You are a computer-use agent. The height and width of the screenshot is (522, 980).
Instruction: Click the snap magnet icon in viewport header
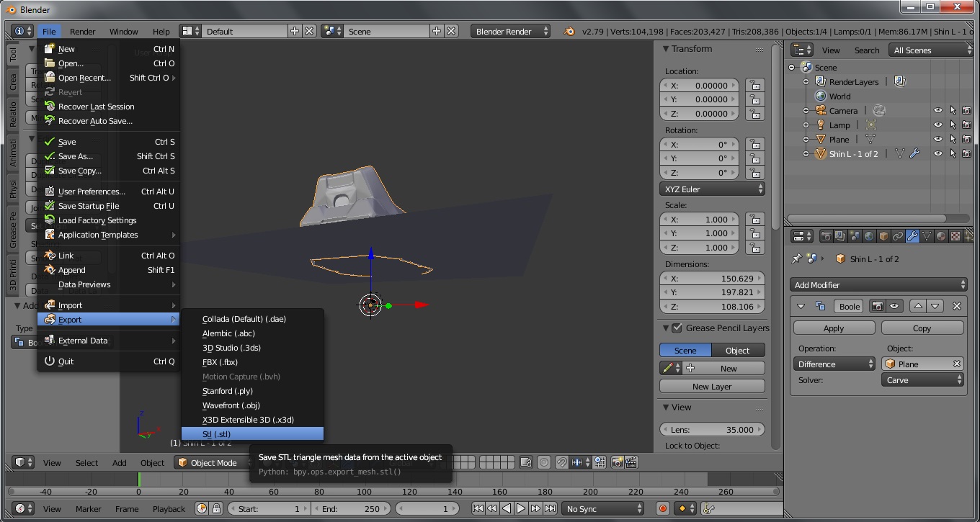(562, 462)
